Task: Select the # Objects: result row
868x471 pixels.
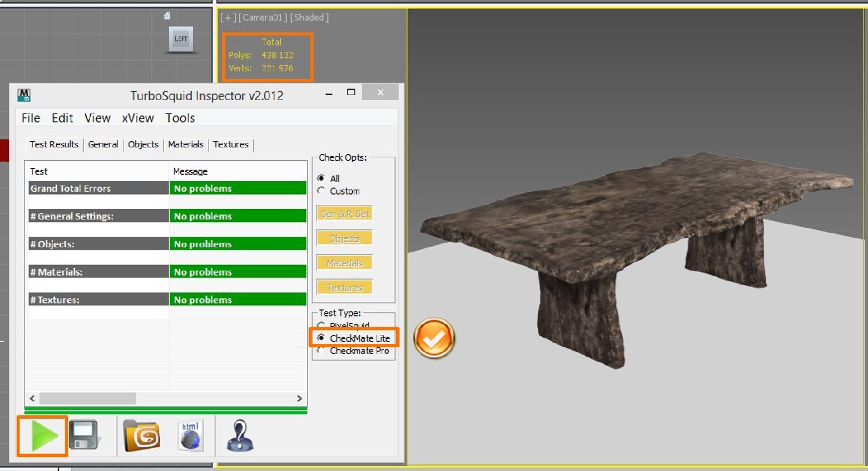Action: pos(167,244)
